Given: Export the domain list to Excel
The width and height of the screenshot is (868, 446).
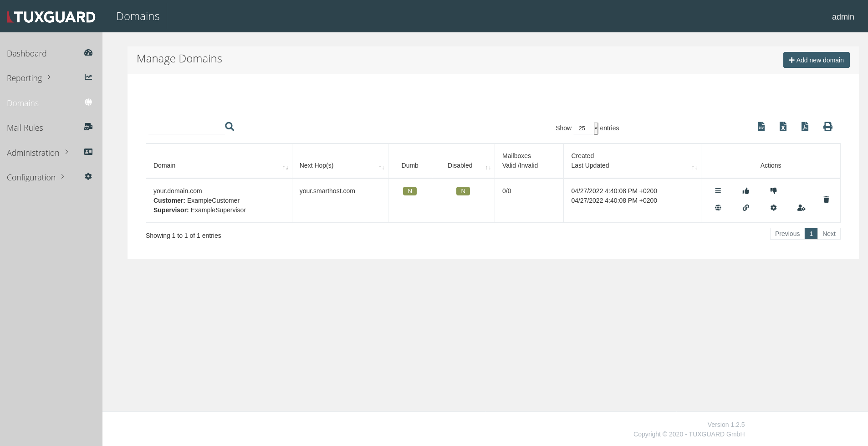Looking at the screenshot, I should click(783, 127).
